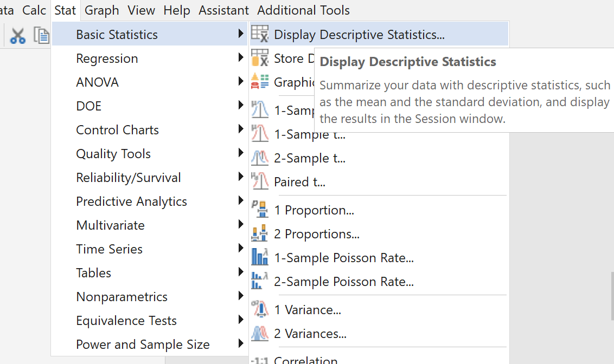Select Multivariate menu entry
The image size is (614, 364).
[150, 225]
